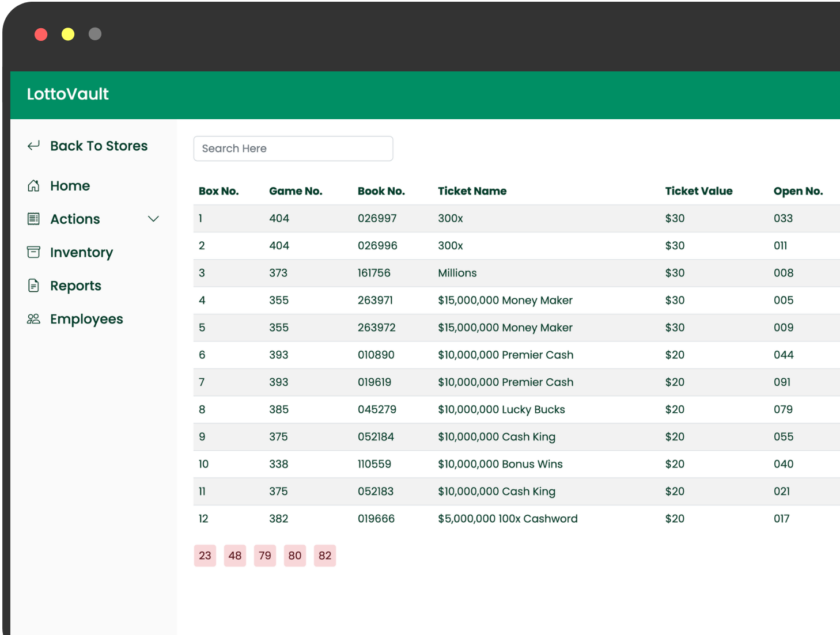Focus the Search Here input field
The image size is (840, 635).
pyautogui.click(x=293, y=149)
